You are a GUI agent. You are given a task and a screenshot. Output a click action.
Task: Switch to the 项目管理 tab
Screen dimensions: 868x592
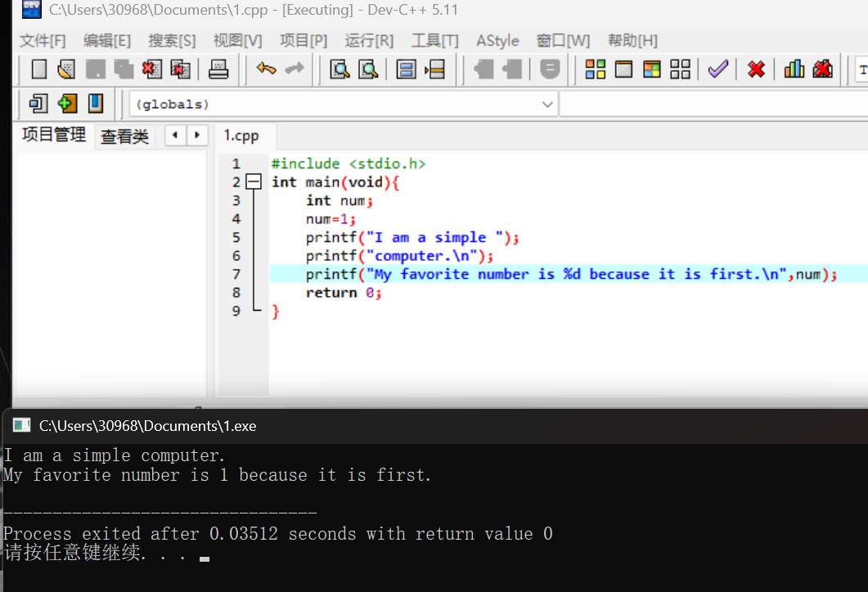tap(54, 134)
